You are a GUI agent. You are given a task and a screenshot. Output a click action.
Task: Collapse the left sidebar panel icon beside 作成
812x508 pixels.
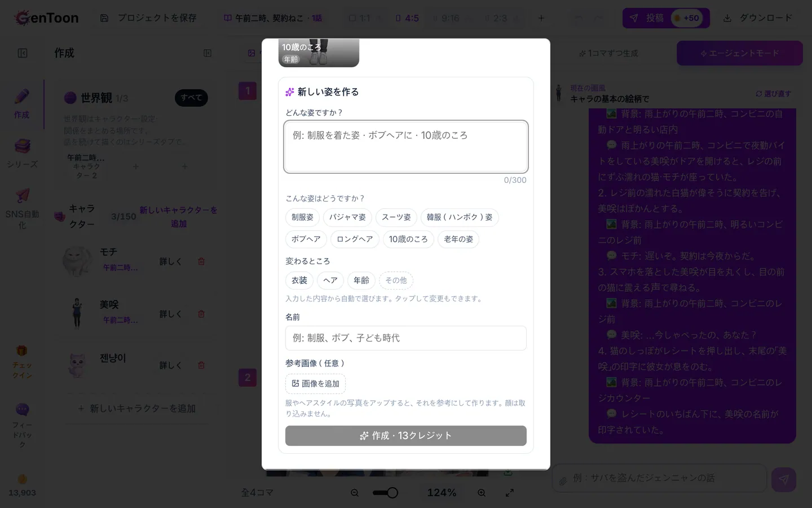[208, 53]
